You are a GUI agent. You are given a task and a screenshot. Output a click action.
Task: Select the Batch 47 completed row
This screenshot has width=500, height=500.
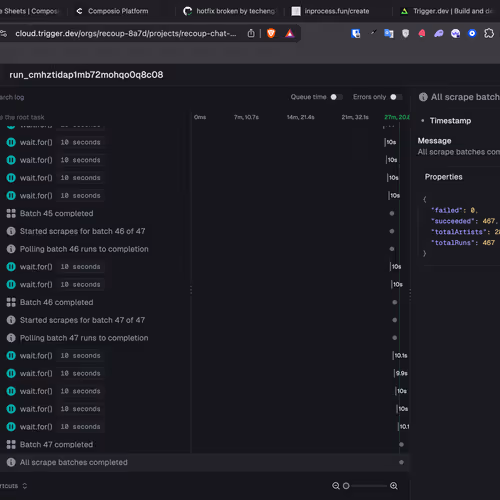pyautogui.click(x=205, y=444)
